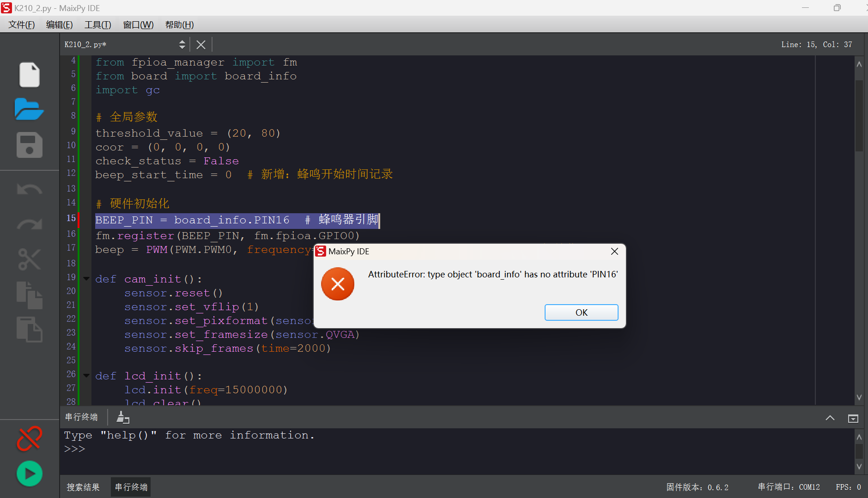This screenshot has width=868, height=498.
Task: Click the editor scrollbar up arrow
Action: point(859,64)
